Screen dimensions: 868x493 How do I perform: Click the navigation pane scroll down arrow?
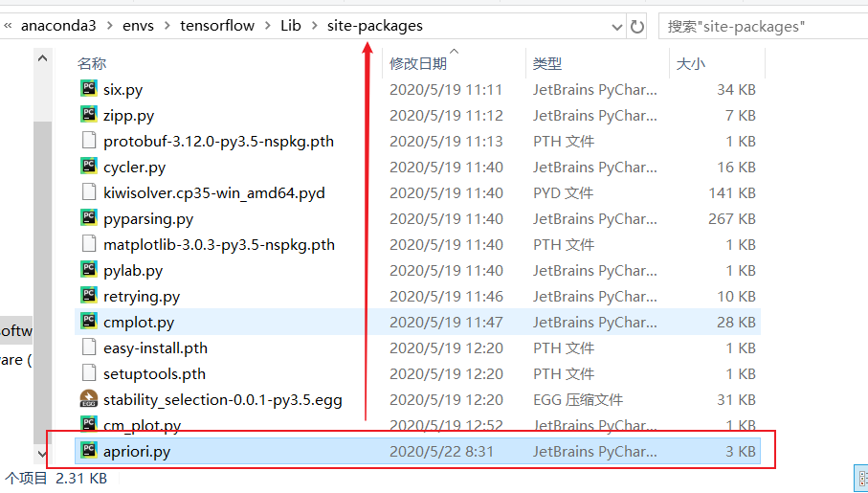[x=43, y=454]
